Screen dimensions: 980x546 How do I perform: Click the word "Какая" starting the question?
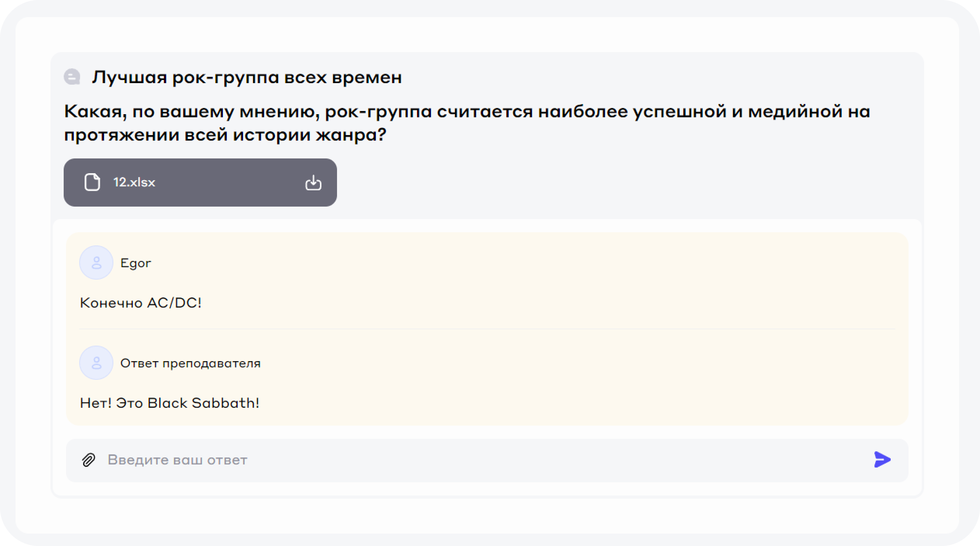coord(96,112)
